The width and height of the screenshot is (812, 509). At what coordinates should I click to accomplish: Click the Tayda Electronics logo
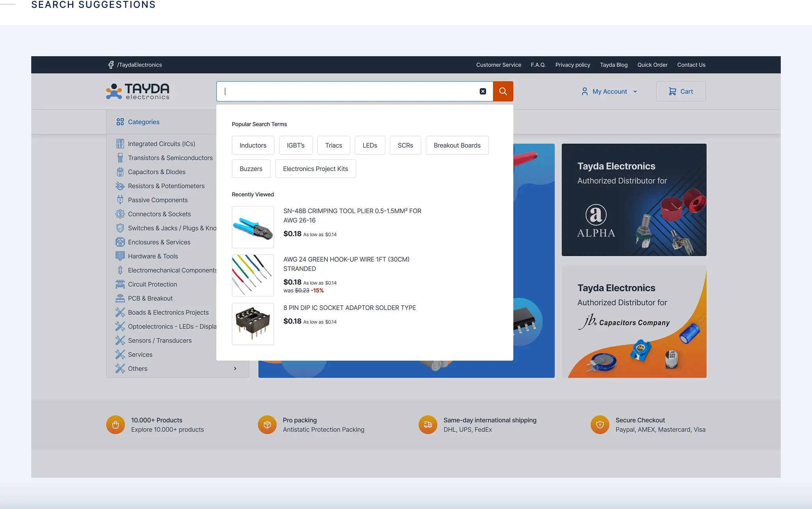(x=137, y=91)
